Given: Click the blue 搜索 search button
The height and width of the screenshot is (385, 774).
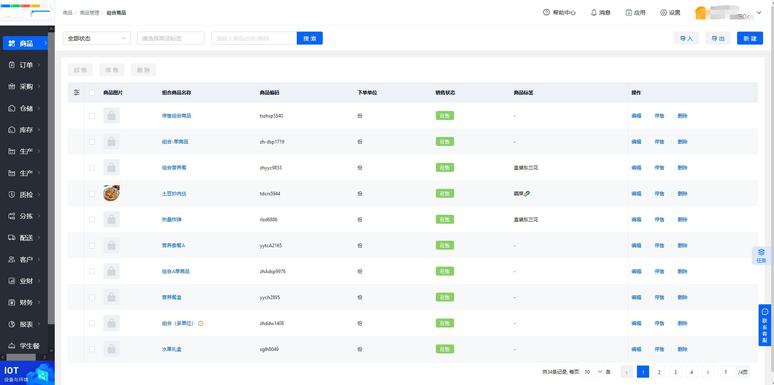Looking at the screenshot, I should point(310,38).
